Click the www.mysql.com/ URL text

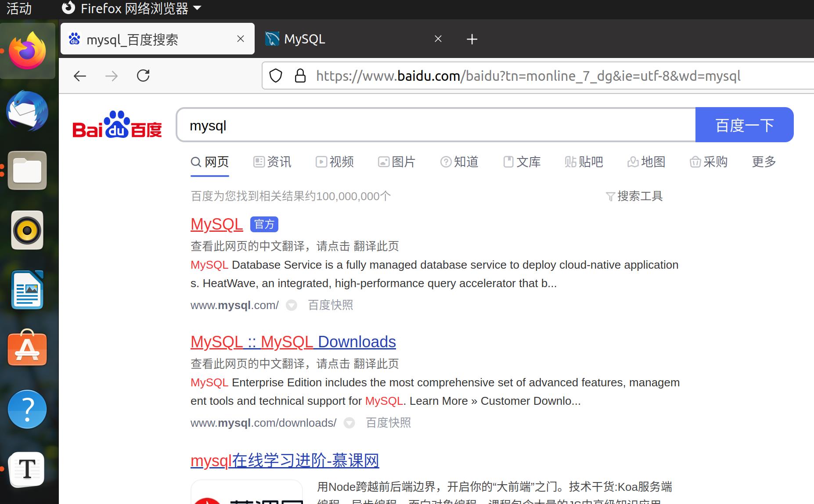234,305
